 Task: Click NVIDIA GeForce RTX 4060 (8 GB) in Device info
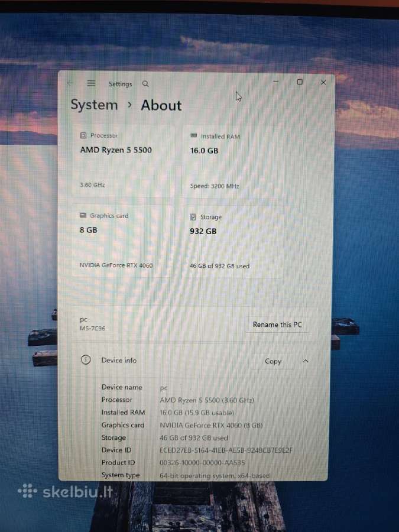[211, 425]
